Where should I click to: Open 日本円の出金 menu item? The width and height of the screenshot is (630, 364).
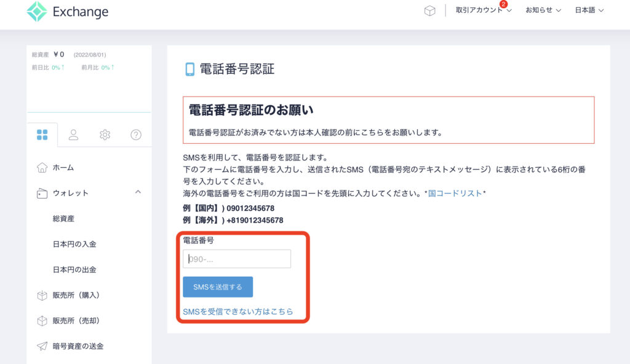74,270
